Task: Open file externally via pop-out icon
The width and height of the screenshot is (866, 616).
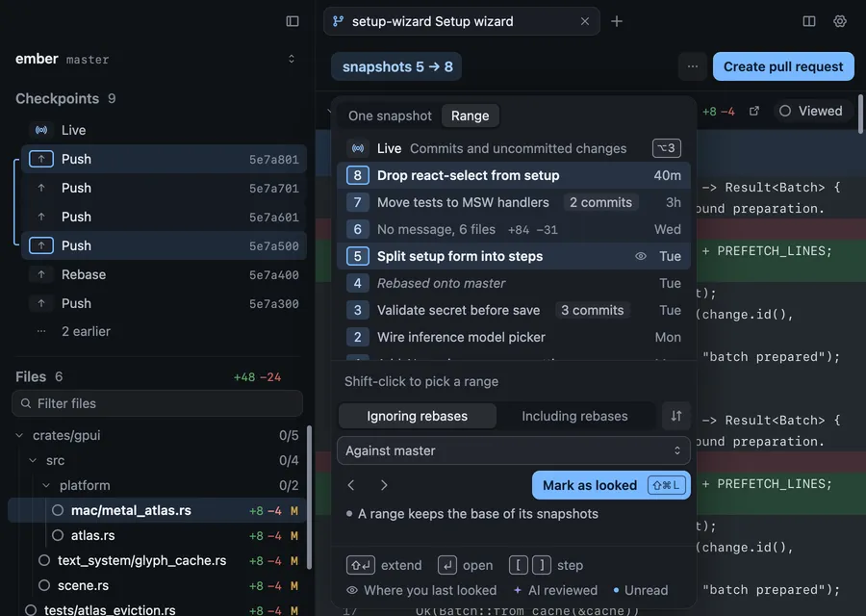Action: (x=753, y=111)
